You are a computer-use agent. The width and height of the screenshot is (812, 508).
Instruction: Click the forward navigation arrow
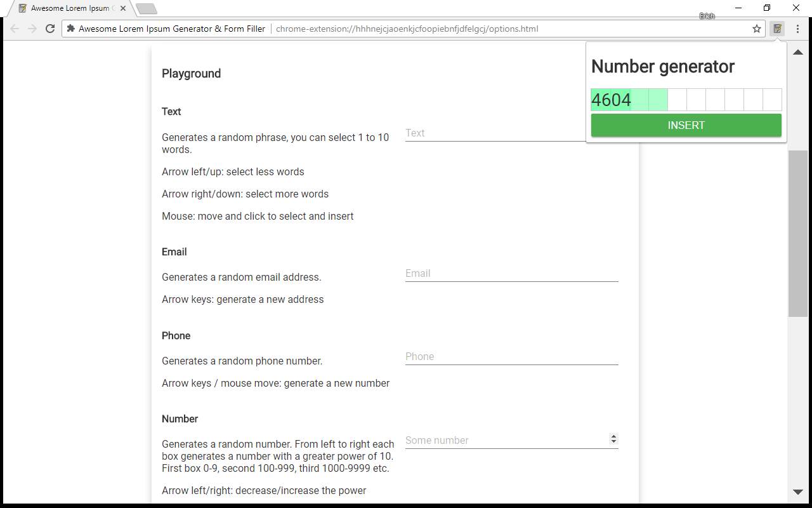point(32,29)
